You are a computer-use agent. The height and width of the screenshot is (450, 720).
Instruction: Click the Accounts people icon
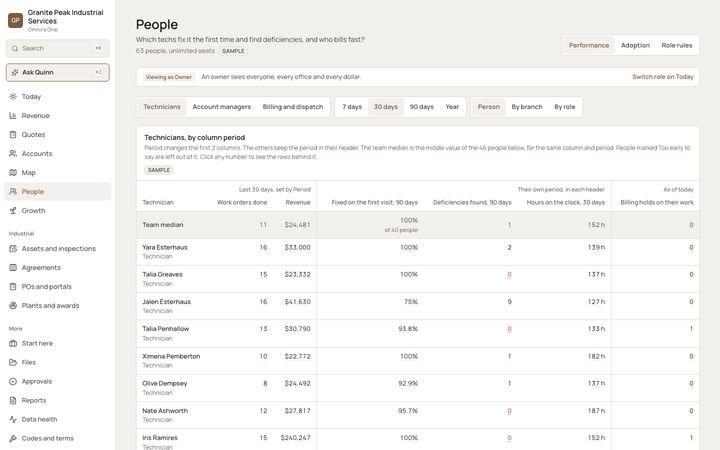tap(13, 153)
